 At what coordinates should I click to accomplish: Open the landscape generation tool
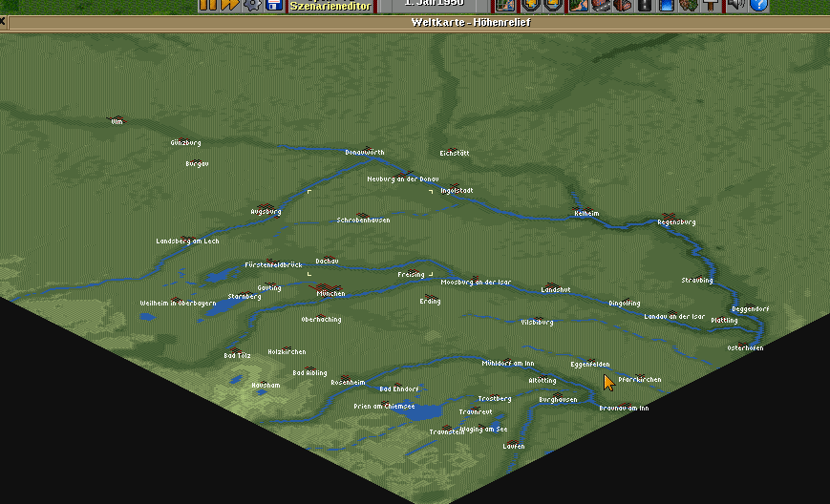579,5
